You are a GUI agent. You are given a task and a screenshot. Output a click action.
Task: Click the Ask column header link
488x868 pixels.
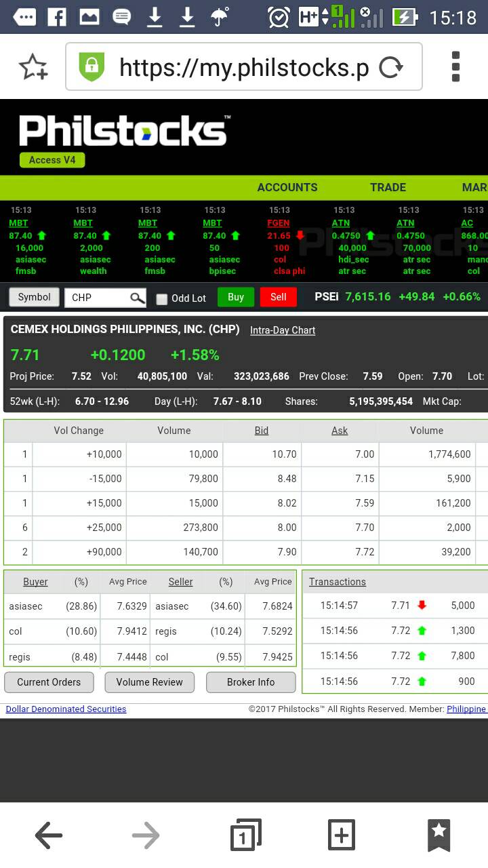[340, 431]
